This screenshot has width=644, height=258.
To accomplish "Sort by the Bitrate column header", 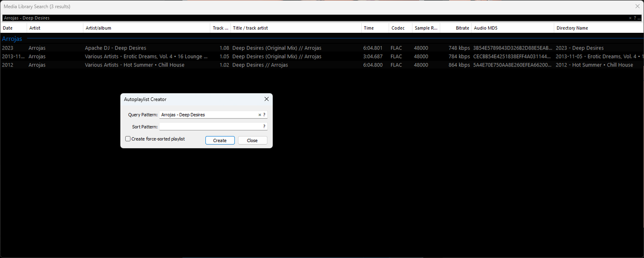I will click(456, 28).
